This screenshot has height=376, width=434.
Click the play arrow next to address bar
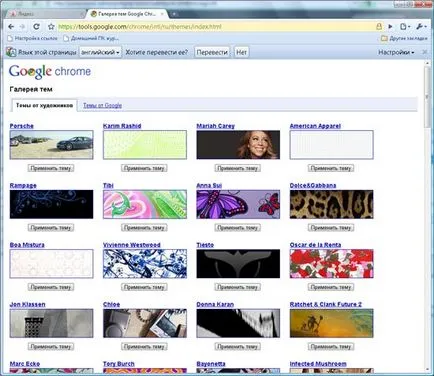tap(390, 27)
